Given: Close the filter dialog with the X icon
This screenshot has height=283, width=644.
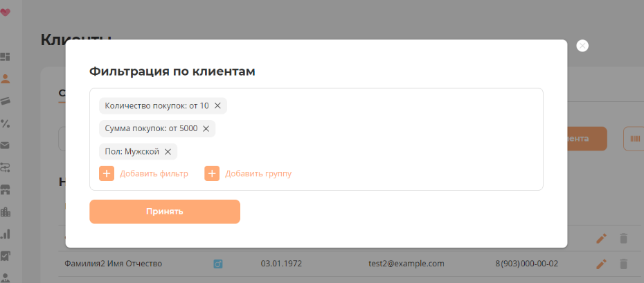Looking at the screenshot, I should (x=582, y=46).
